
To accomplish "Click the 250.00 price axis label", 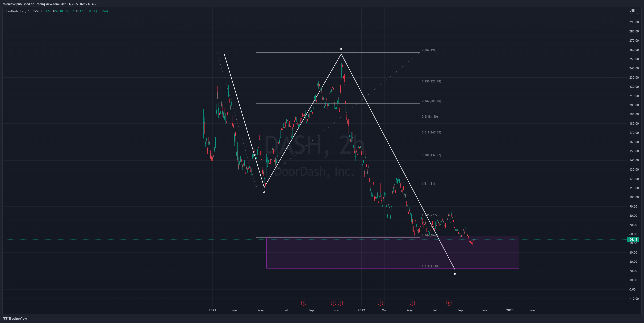I will click(634, 59).
